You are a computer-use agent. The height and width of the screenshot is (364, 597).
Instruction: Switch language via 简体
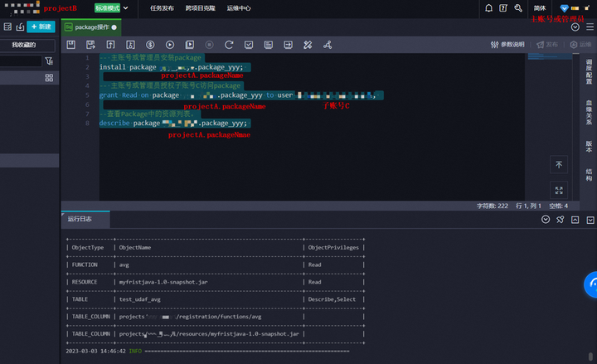[x=540, y=8]
